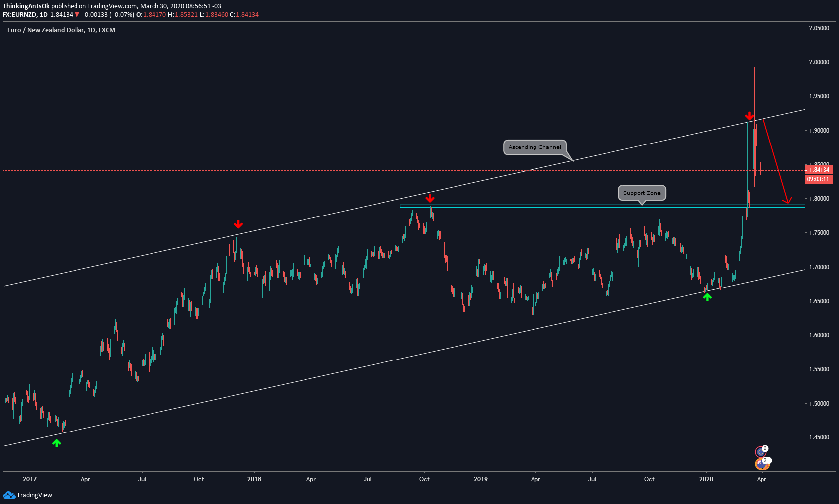Click the Open value 1.84170

154,15
